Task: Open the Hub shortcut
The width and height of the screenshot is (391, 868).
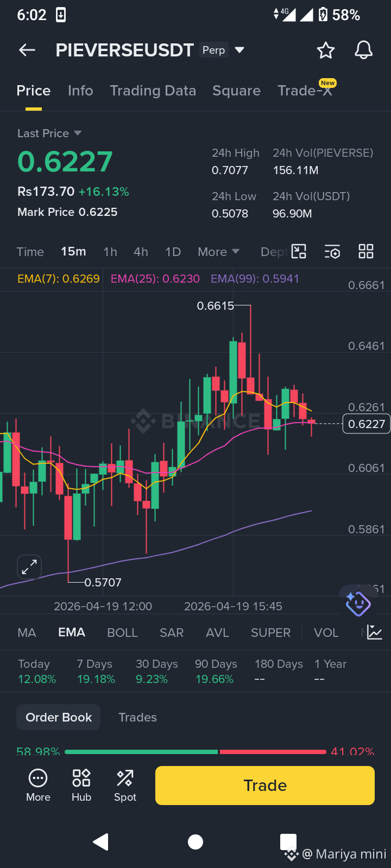Action: pyautogui.click(x=81, y=785)
